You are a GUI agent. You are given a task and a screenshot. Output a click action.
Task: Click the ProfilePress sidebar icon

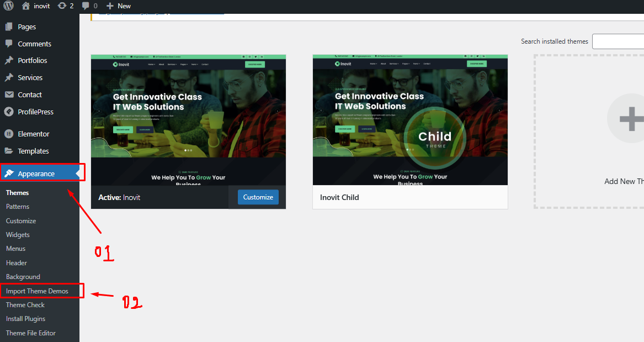click(9, 112)
